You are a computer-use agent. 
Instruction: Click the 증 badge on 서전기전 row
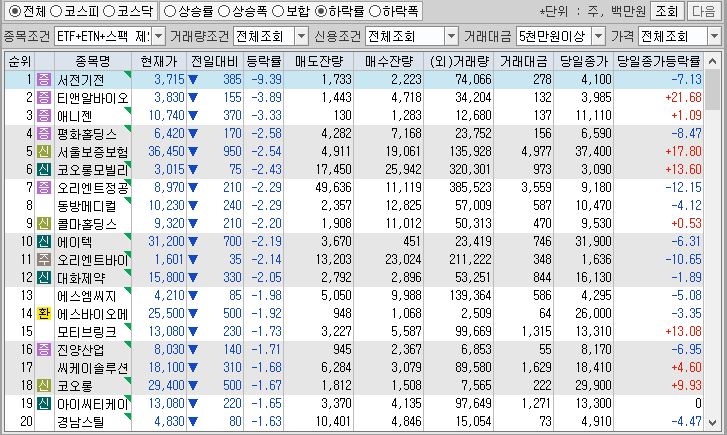coord(44,79)
